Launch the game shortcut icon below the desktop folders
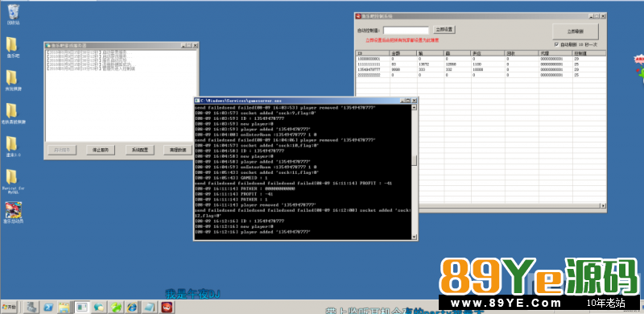644x314 pixels. click(x=13, y=213)
